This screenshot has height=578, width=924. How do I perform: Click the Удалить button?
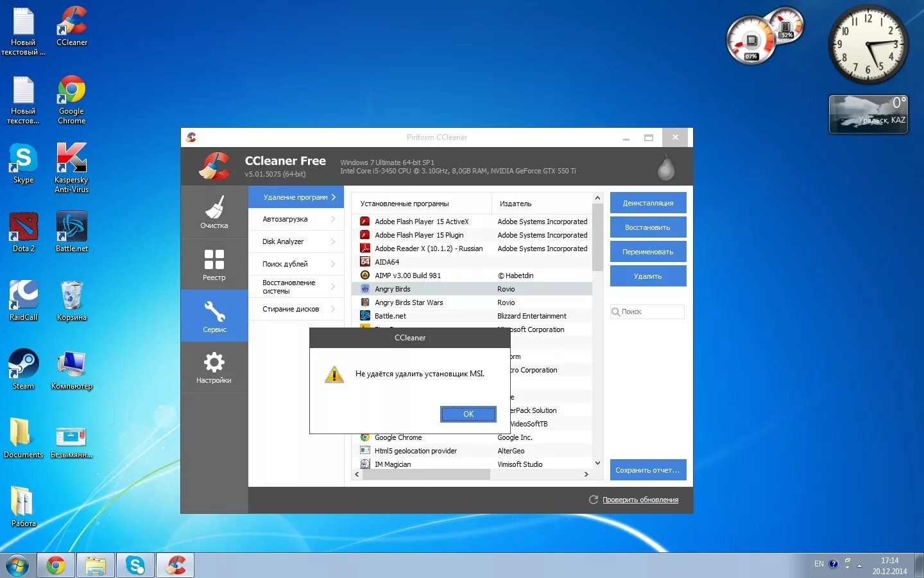648,276
